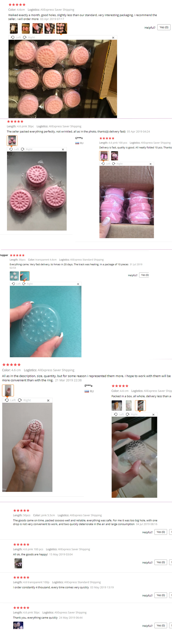Close G***n's enlarged box photo
This screenshot has height=644, width=172.
[x=150, y=164]
